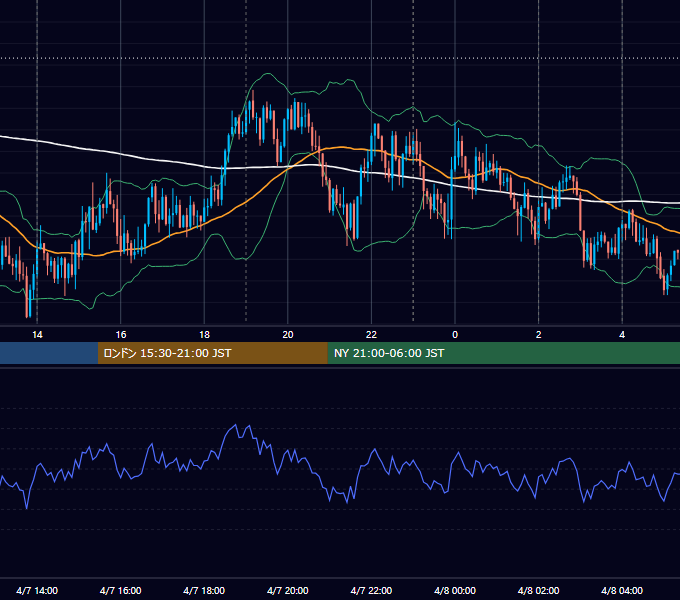Click the 4/7 14:00 label on oscillator axis
680x600 pixels.
point(37,590)
